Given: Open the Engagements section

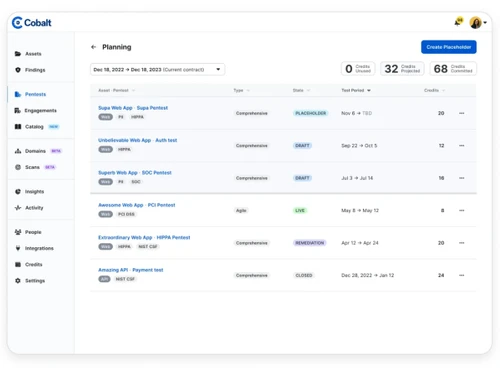Looking at the screenshot, I should click(41, 110).
